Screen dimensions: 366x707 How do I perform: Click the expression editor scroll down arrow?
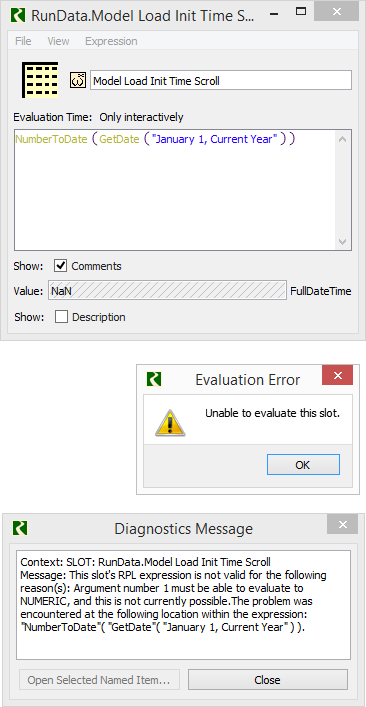[x=342, y=242]
